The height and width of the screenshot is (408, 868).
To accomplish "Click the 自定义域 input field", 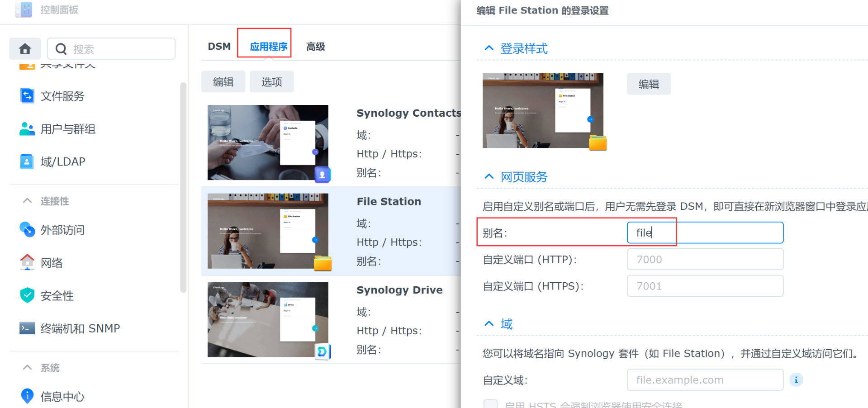I will [x=705, y=380].
